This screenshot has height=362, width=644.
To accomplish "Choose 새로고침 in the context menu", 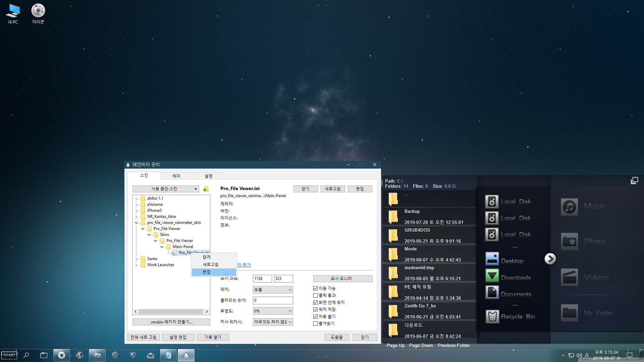I will [x=214, y=264].
